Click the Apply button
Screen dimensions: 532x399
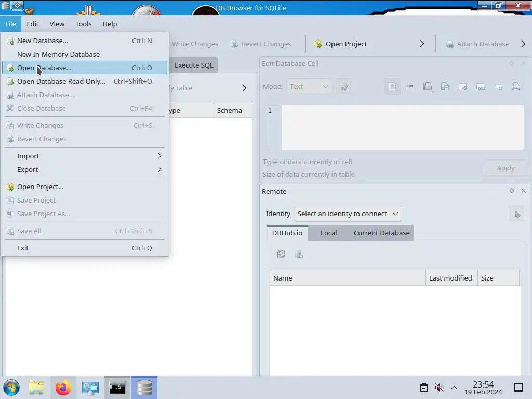click(x=506, y=168)
